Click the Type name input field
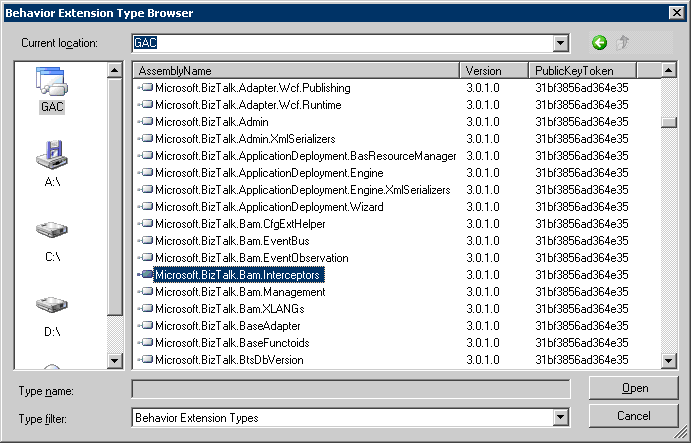691x443 pixels. coord(351,389)
